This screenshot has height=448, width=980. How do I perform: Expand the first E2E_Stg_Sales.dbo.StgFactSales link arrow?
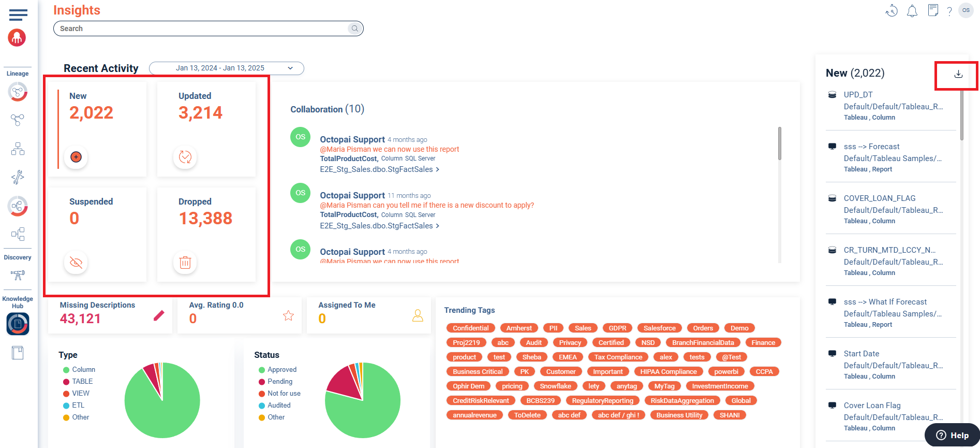pyautogui.click(x=438, y=169)
